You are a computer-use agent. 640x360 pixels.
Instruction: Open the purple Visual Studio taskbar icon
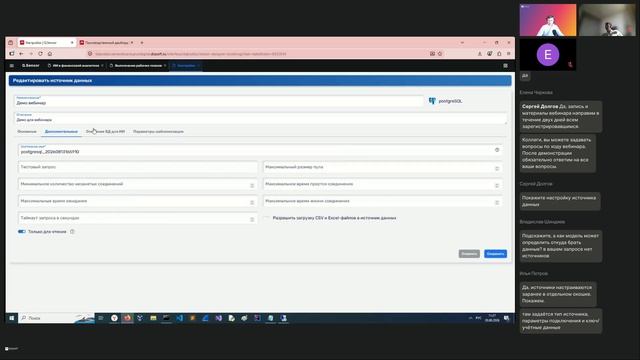click(x=219, y=318)
